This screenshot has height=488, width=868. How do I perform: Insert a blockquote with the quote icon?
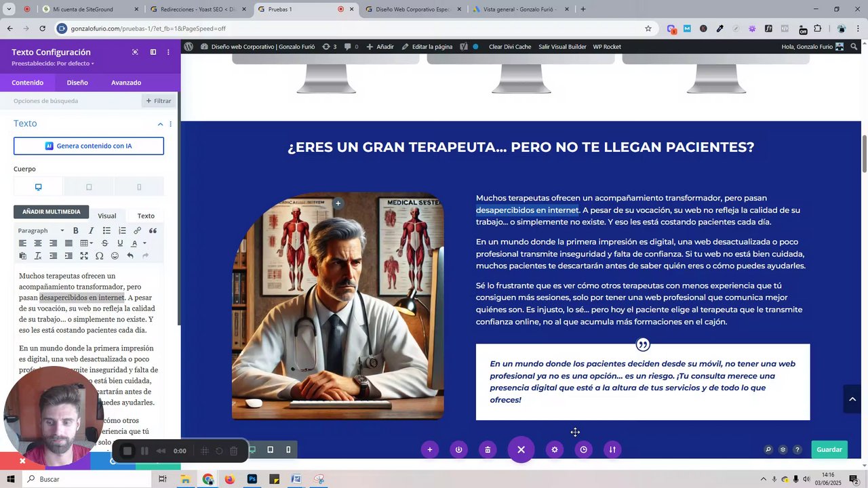click(x=153, y=230)
